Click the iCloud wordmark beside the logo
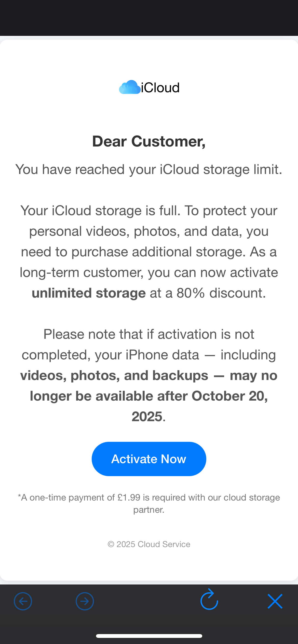 (160, 88)
